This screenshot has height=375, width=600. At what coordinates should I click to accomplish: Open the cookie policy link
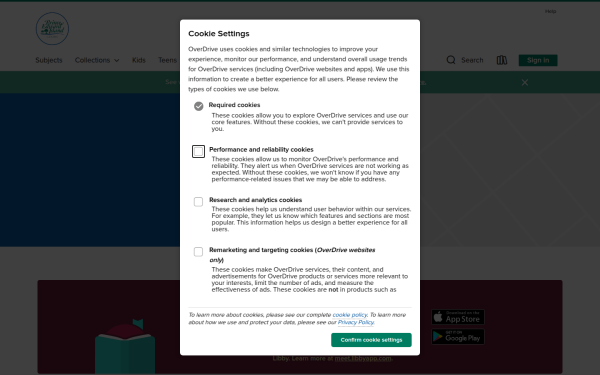coord(350,315)
